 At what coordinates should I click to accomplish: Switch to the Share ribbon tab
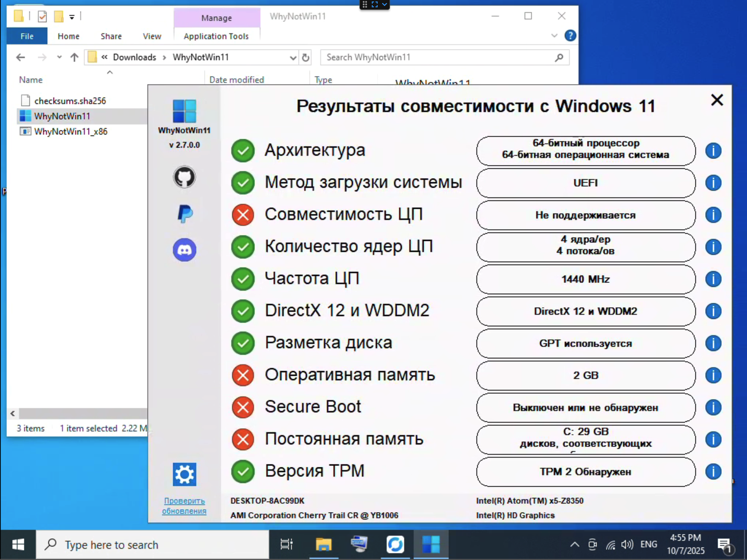(111, 36)
